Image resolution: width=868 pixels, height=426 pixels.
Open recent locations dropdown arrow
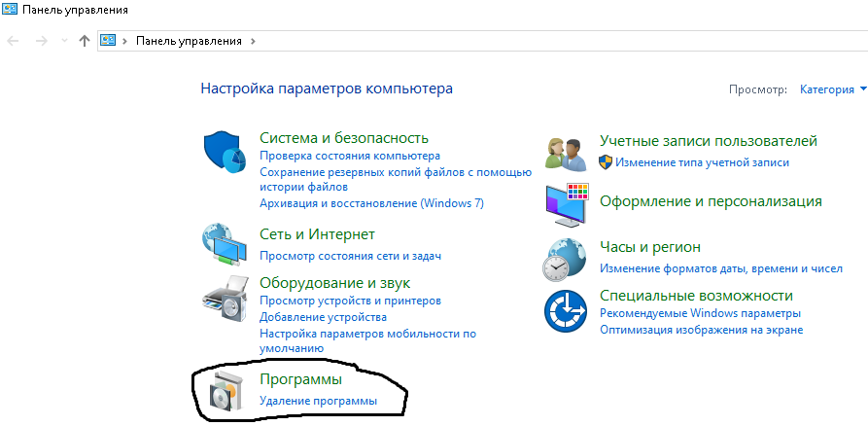(x=63, y=41)
